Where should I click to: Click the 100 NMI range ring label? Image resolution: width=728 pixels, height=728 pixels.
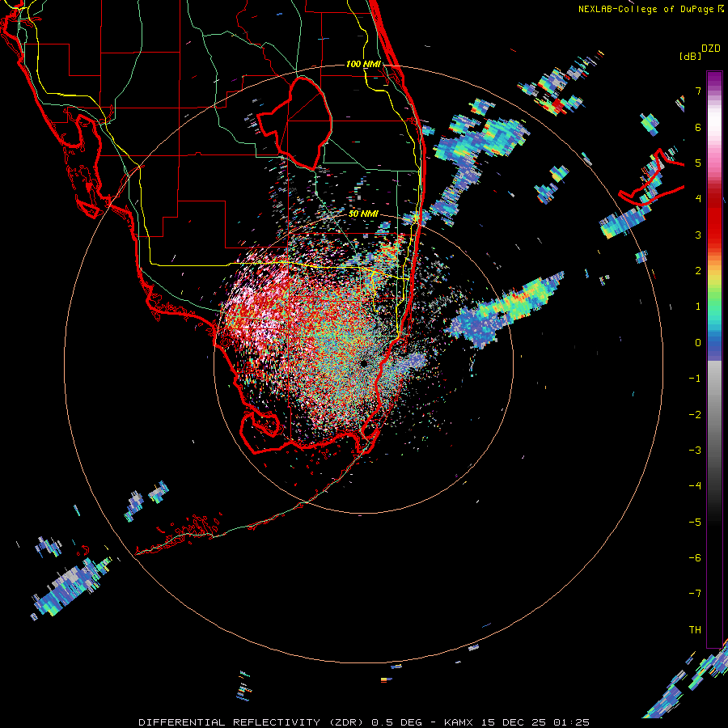[363, 64]
